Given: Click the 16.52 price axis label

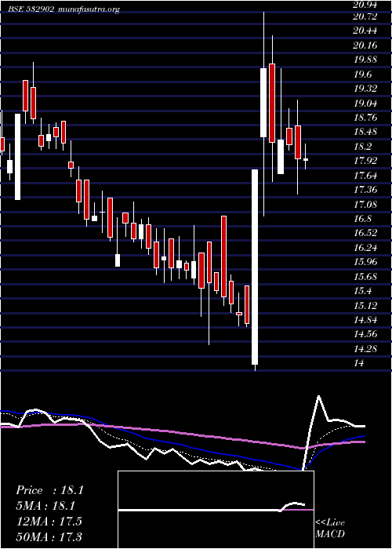Looking at the screenshot, I should [x=365, y=233].
